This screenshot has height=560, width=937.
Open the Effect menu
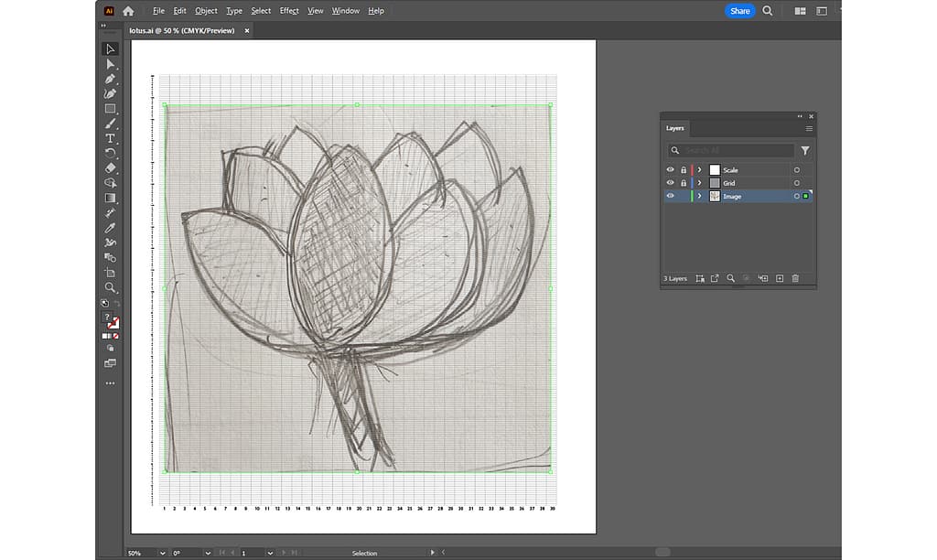[289, 11]
